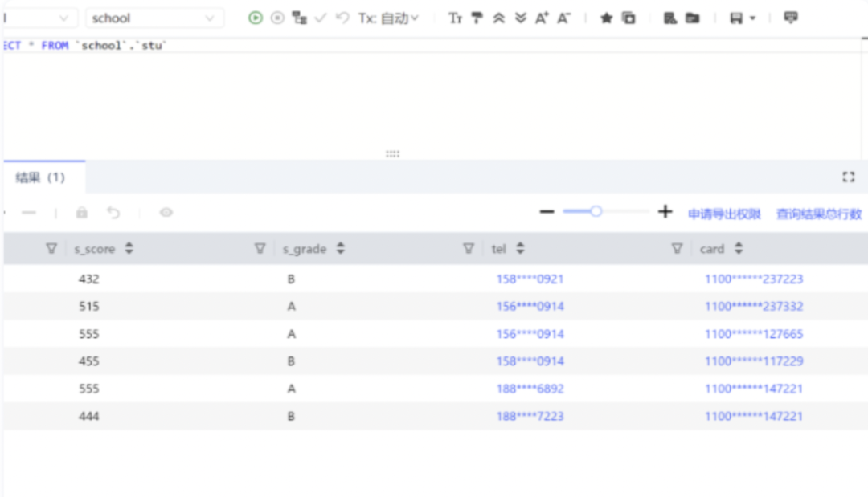Click masked tel 188****7223
This screenshot has width=868, height=497.
coord(530,416)
